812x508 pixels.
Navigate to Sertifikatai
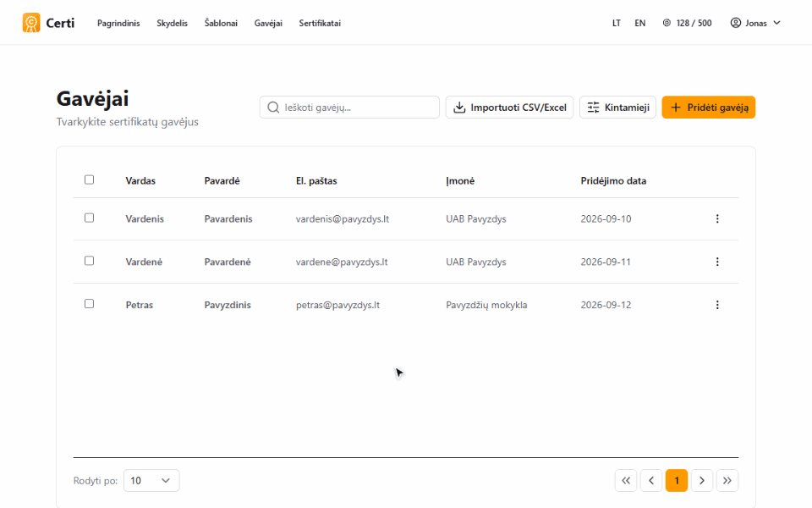[320, 23]
